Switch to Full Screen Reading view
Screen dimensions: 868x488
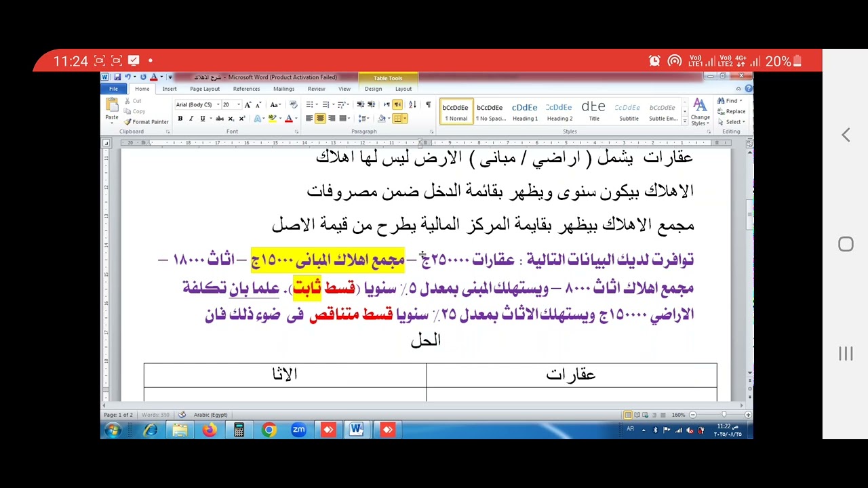coord(637,415)
